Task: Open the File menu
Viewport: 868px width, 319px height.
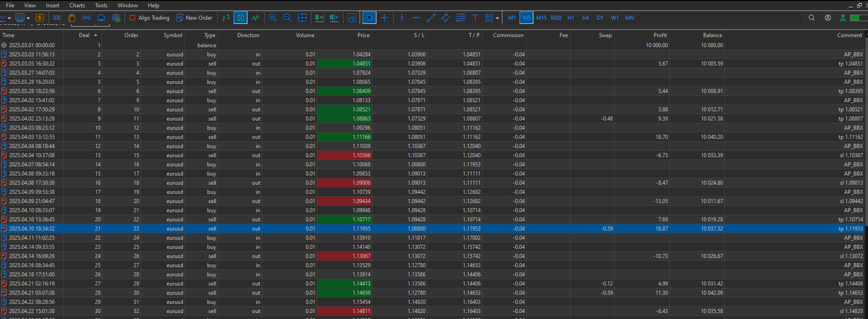Action: (10, 5)
